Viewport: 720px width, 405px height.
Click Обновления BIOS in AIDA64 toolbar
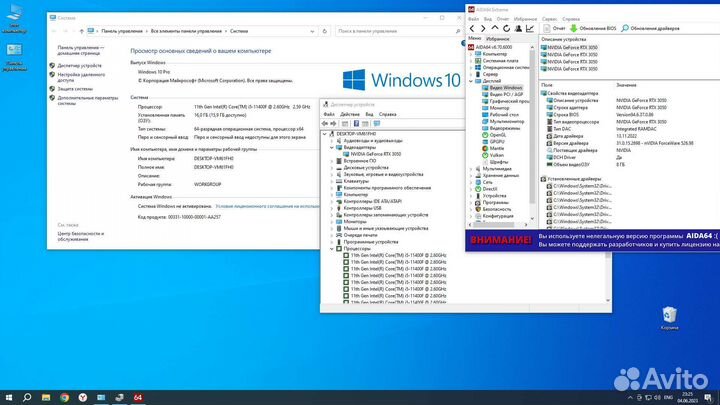tap(593, 28)
